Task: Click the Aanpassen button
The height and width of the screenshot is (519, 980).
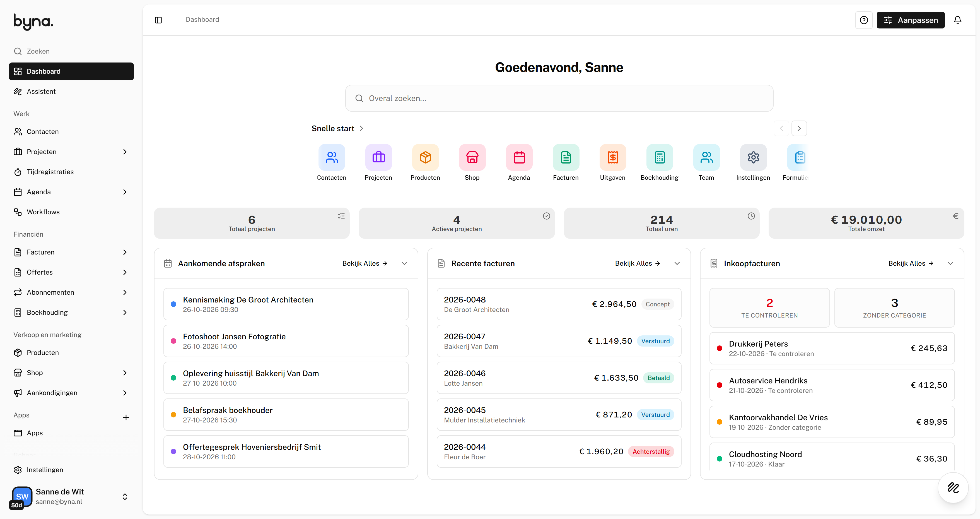Action: (910, 20)
